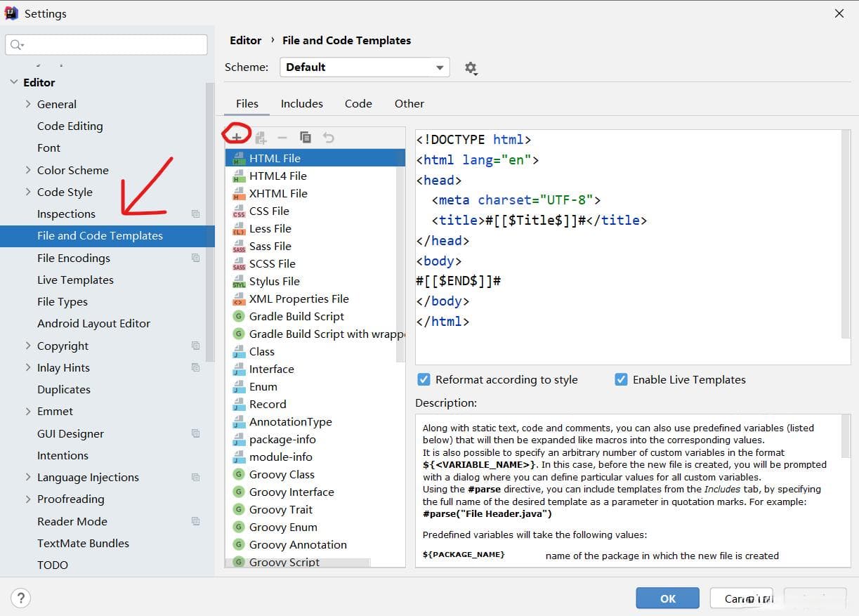Click the Sass File template icon

tap(239, 246)
